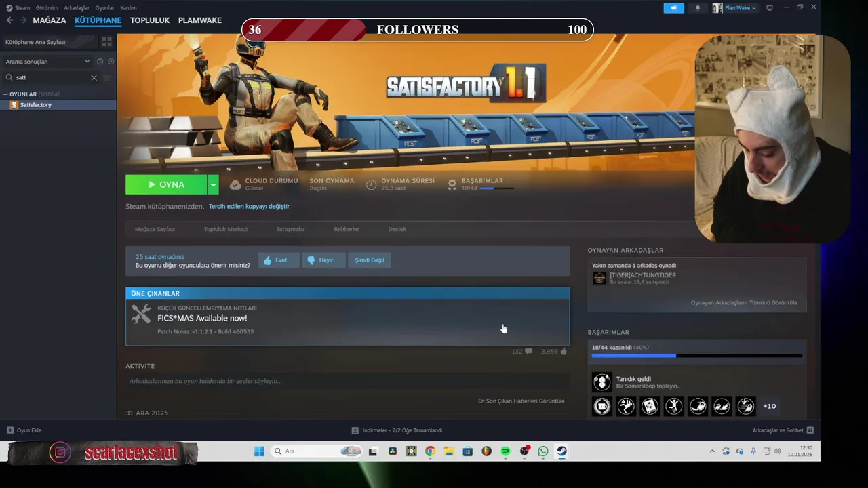The image size is (868, 488).
Task: Collapse the OYUNLAR category
Action: (5, 94)
